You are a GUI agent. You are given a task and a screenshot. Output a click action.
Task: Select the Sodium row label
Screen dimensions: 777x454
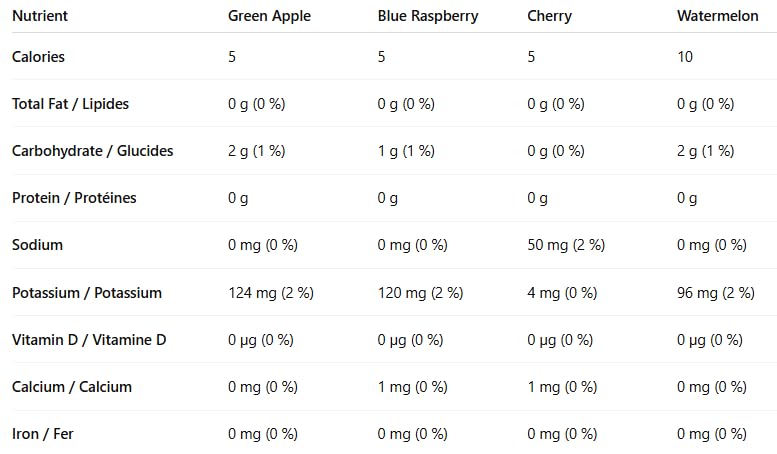[37, 245]
